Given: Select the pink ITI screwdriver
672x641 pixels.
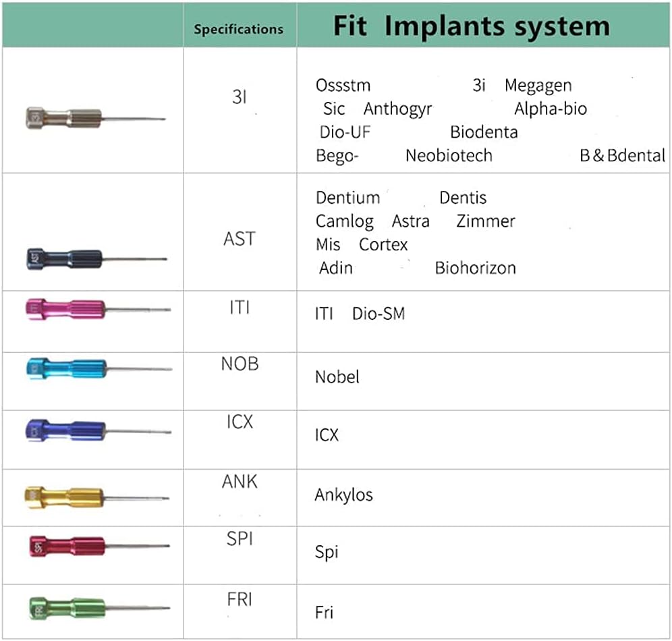Looking at the screenshot, I should [x=97, y=309].
